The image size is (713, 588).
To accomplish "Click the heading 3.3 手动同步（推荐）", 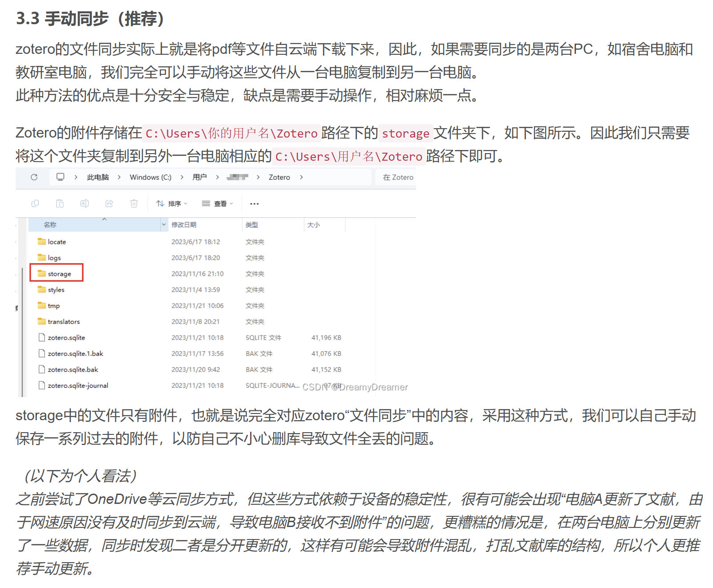I will click(x=92, y=19).
